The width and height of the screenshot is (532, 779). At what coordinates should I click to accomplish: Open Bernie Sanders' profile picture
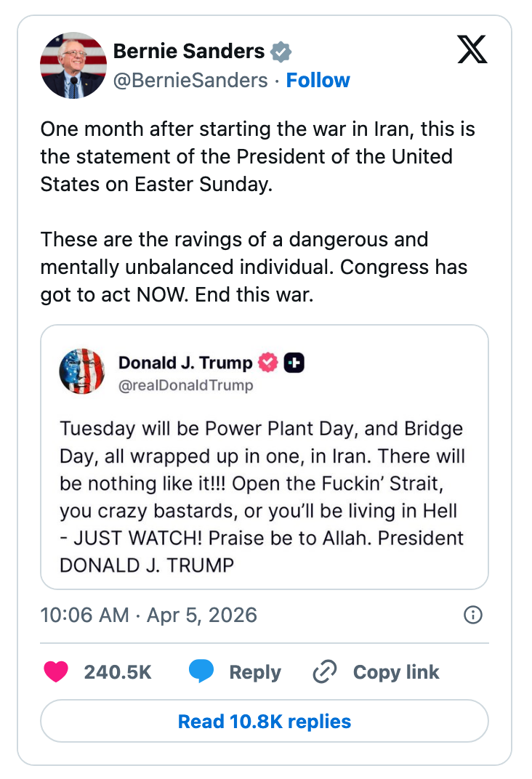click(x=73, y=65)
